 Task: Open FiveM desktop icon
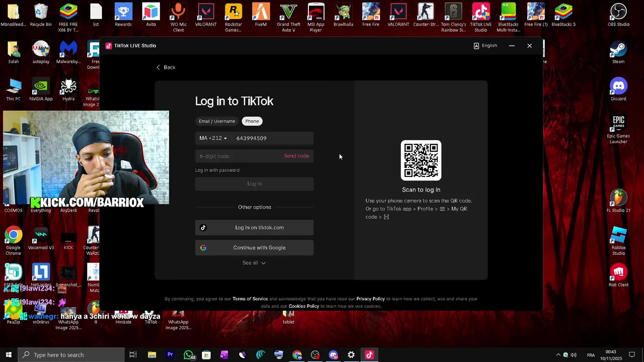(261, 15)
